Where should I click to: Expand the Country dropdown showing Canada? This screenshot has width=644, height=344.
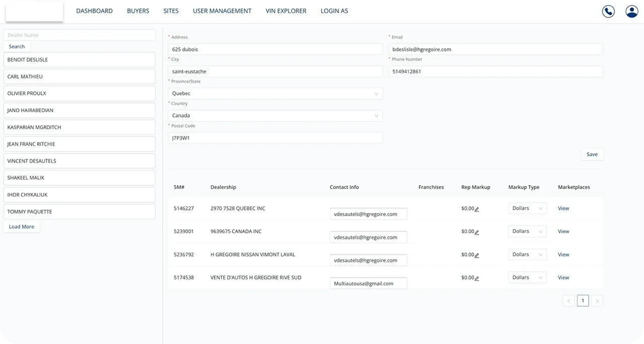(275, 116)
